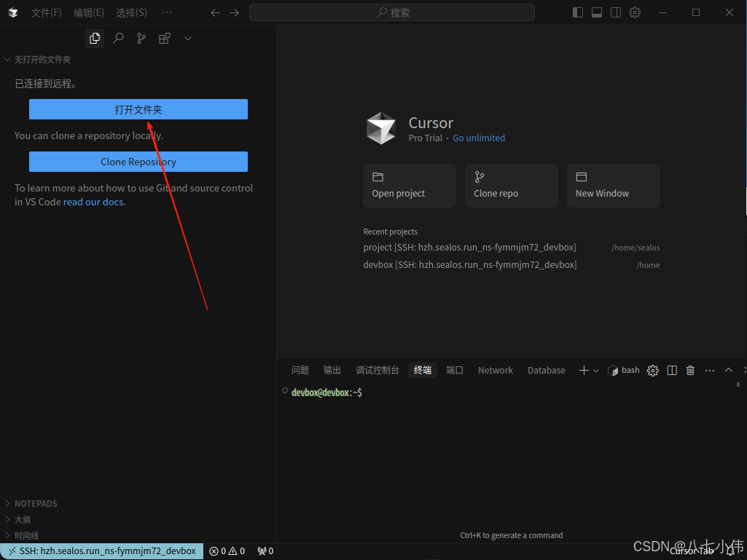Click the Clone repo card
The image size is (747, 560).
pos(511,186)
